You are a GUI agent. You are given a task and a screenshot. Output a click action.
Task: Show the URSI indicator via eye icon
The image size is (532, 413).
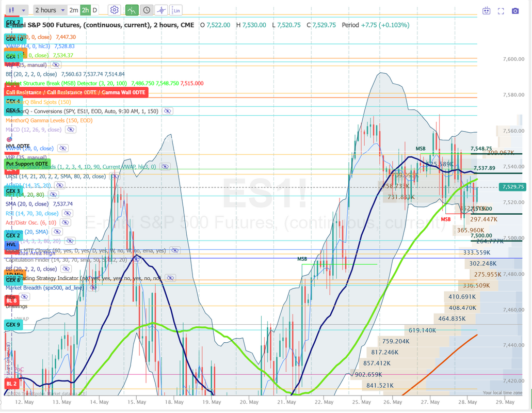click(x=115, y=176)
